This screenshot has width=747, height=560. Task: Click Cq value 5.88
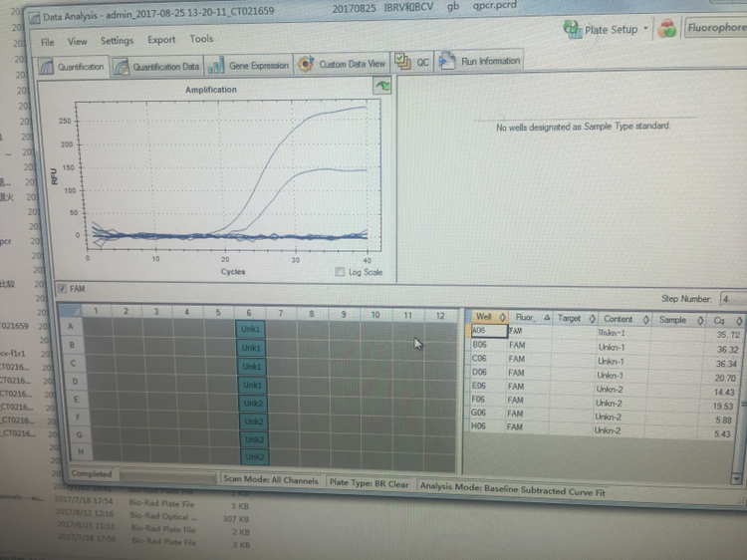point(723,420)
